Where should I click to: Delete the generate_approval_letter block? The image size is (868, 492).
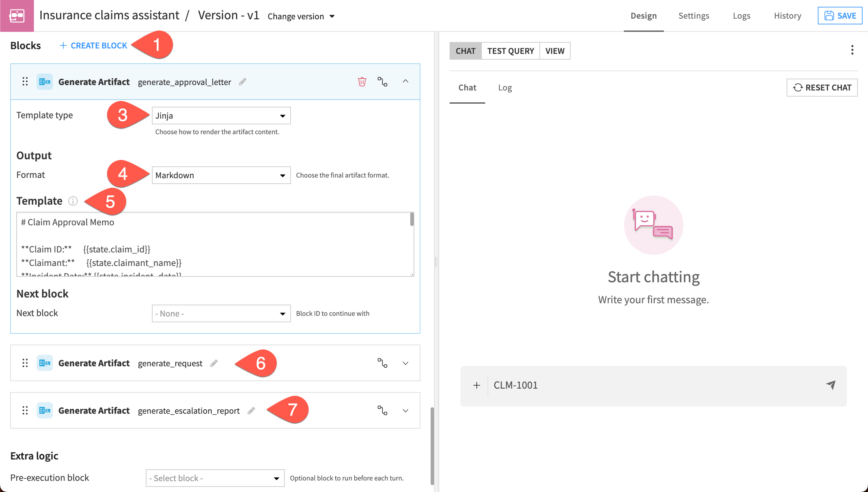(x=361, y=82)
